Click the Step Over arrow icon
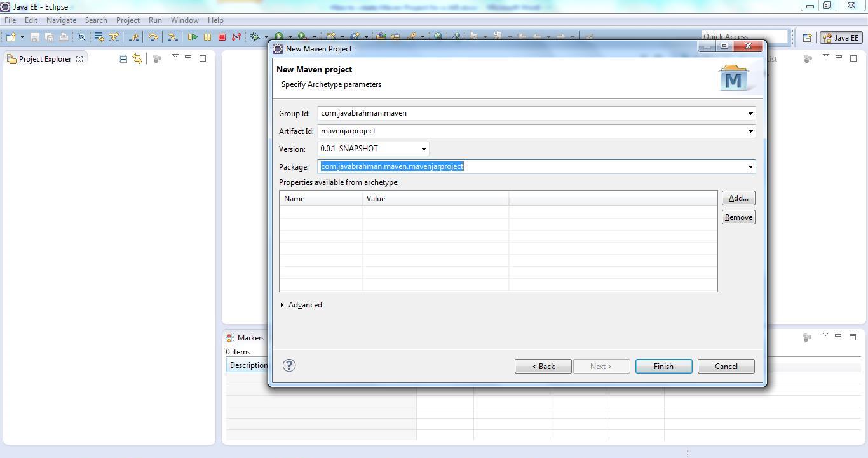 click(x=153, y=37)
